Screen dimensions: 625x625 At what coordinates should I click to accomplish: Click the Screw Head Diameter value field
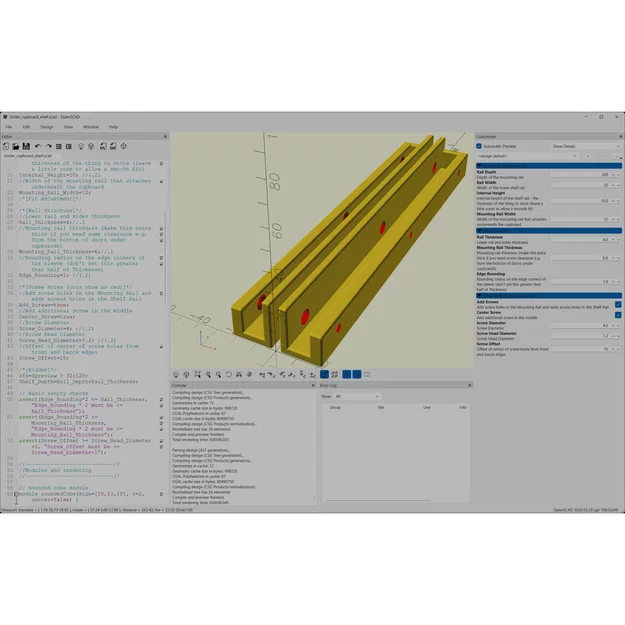[580, 336]
